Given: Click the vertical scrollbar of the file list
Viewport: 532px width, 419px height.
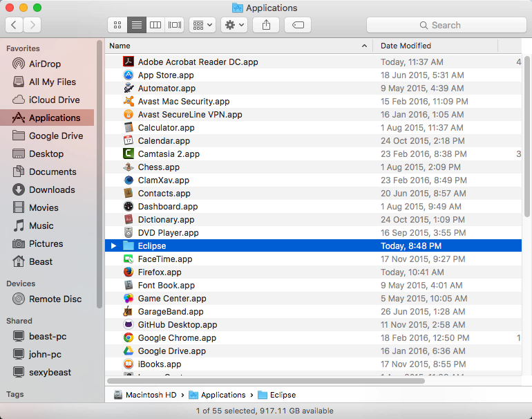Looking at the screenshot, I should [526, 136].
